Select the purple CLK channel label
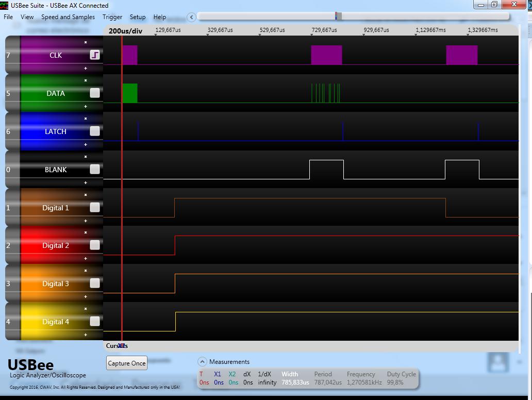 click(56, 55)
